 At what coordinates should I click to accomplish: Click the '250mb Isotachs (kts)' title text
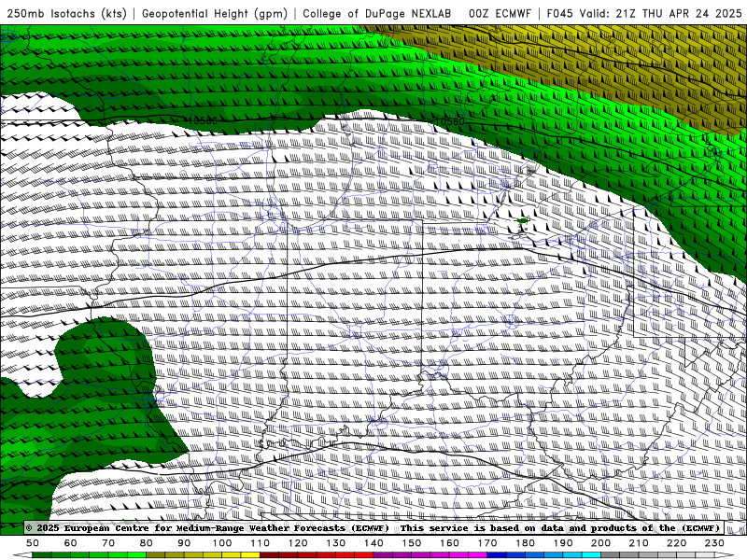pos(67,14)
